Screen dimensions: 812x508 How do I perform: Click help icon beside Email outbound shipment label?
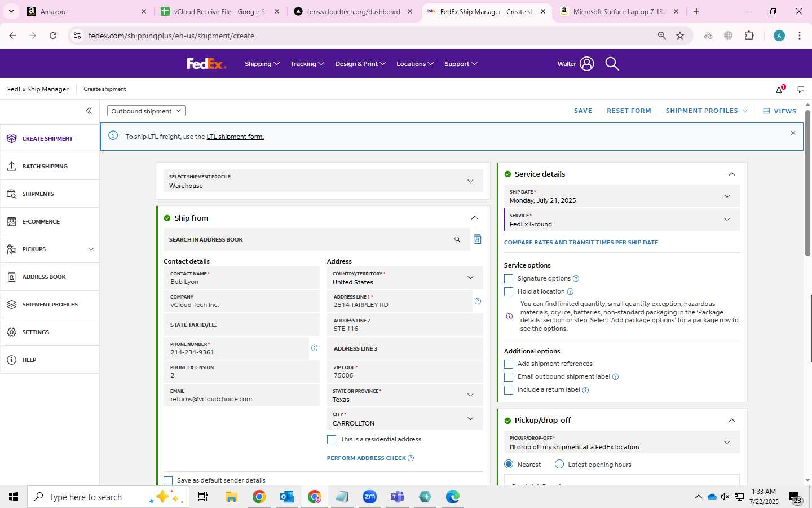[615, 376]
